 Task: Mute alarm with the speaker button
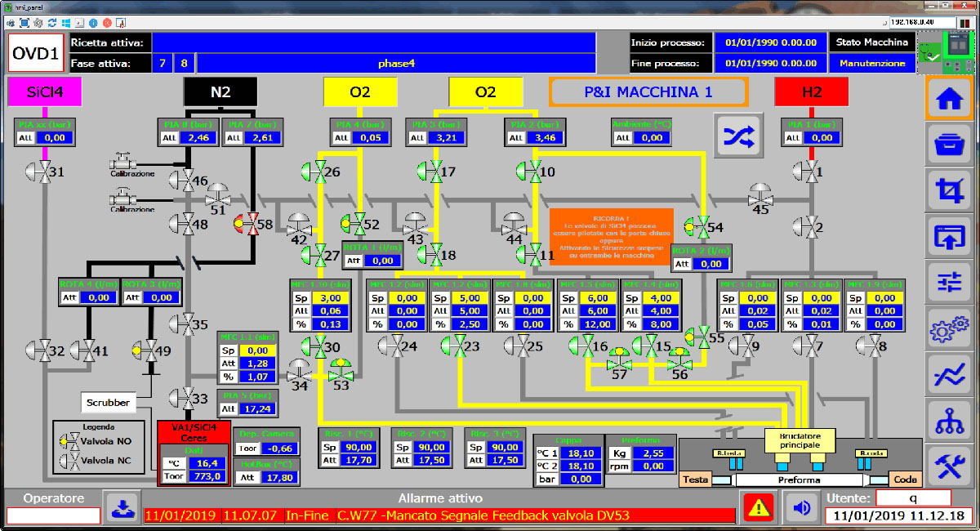tap(802, 507)
